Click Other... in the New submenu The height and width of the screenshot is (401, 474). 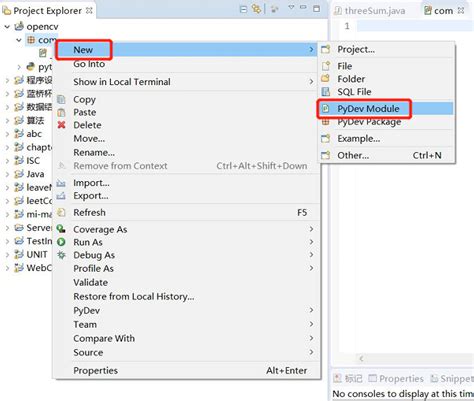click(353, 155)
